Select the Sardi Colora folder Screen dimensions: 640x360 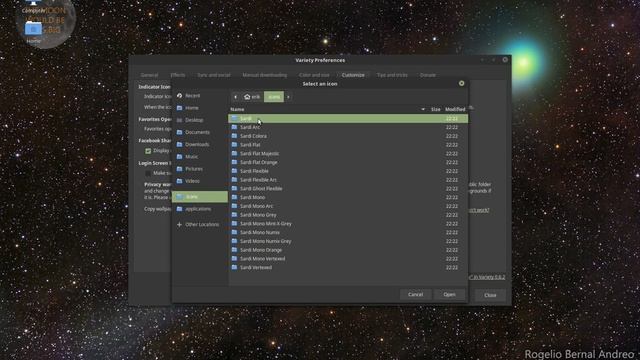(x=348, y=136)
